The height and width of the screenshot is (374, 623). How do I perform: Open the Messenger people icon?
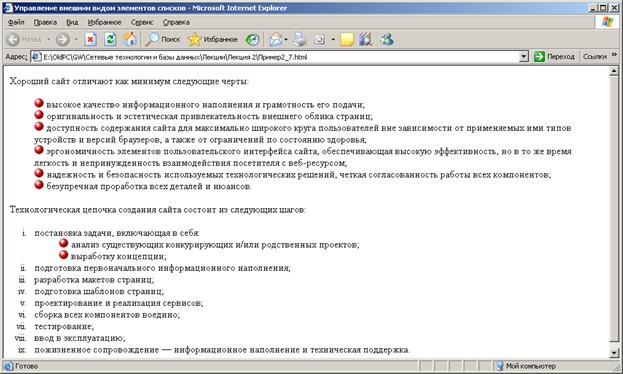coord(386,39)
